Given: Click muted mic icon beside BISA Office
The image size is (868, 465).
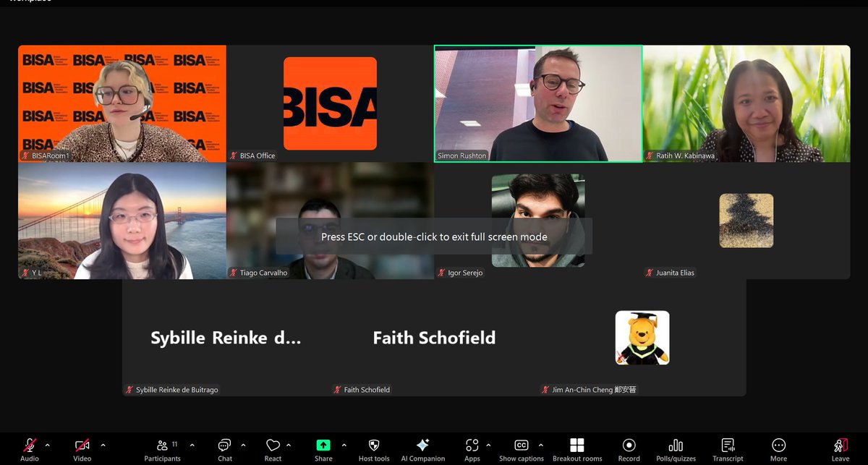Looking at the screenshot, I should 234,155.
